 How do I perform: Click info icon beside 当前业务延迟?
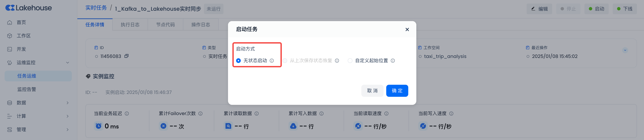pos(127,114)
